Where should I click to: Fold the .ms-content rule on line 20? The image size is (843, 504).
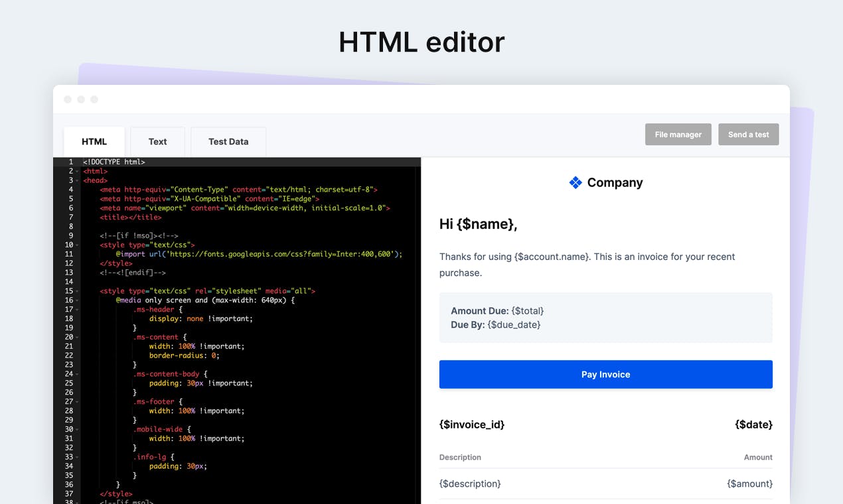coord(77,337)
